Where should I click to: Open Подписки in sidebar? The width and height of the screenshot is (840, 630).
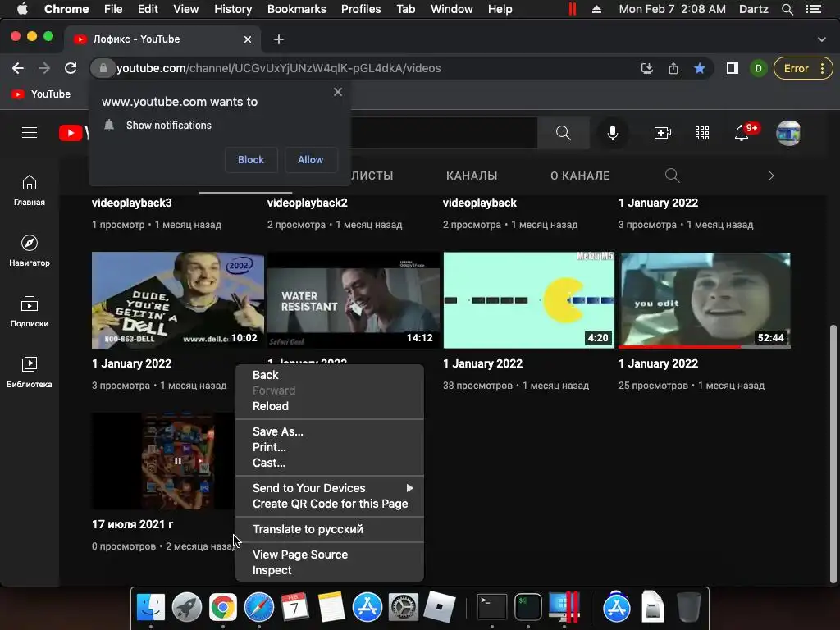[x=30, y=311]
